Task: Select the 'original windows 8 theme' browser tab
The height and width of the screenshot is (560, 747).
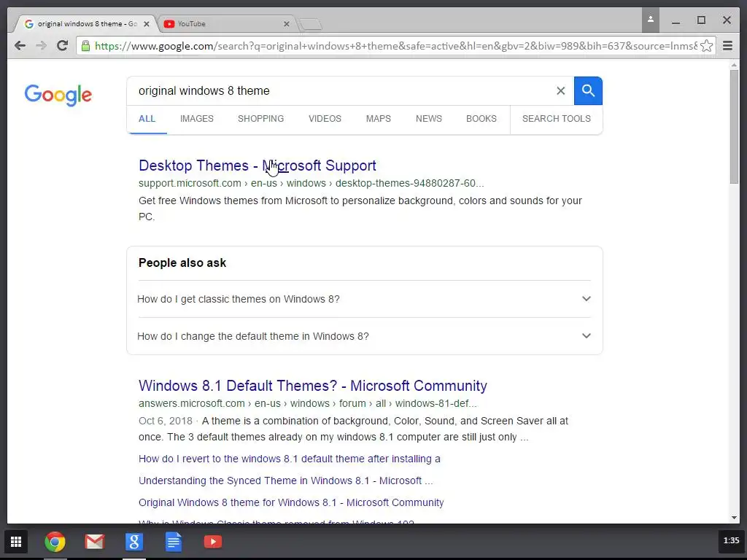Action: click(x=88, y=24)
